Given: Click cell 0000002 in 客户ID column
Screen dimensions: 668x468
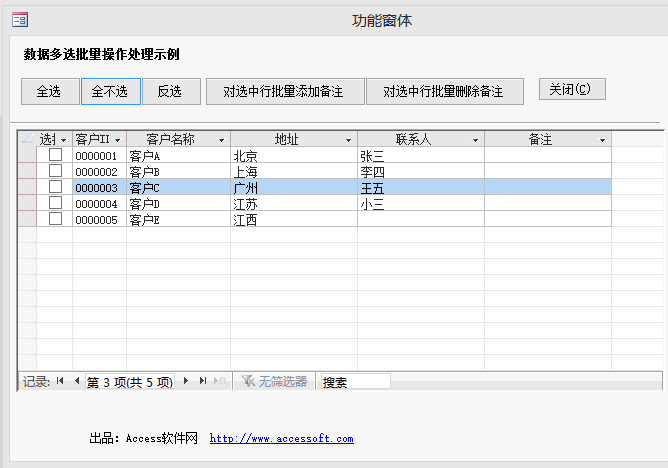Looking at the screenshot, I should coord(99,171).
